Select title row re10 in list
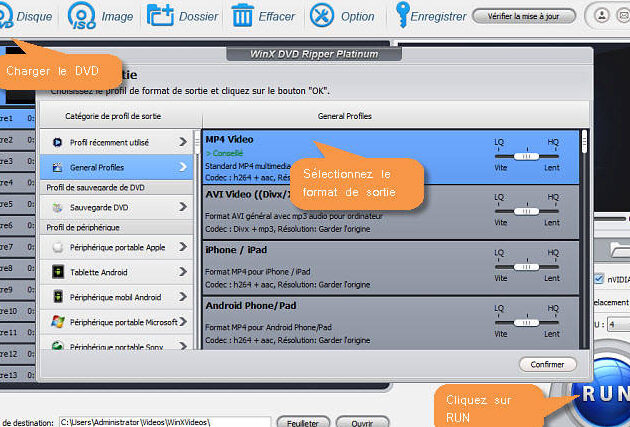Viewport: 630px width, 427px height. (17, 311)
